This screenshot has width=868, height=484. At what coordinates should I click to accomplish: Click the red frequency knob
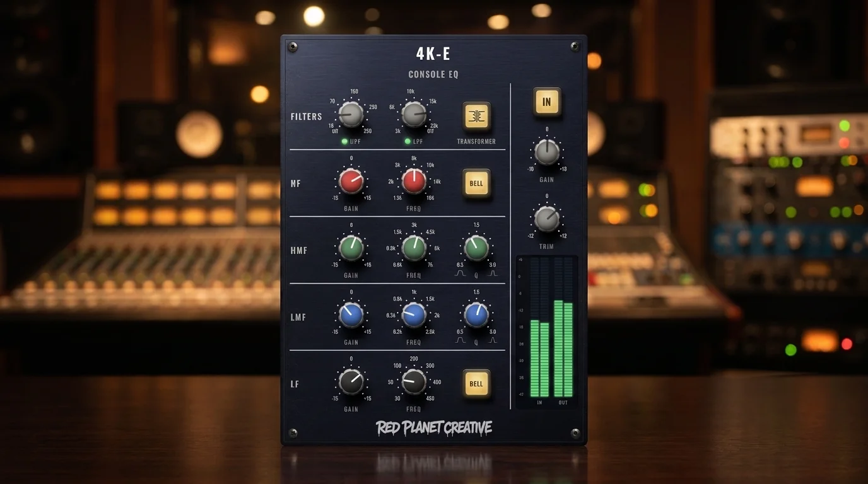[414, 181]
